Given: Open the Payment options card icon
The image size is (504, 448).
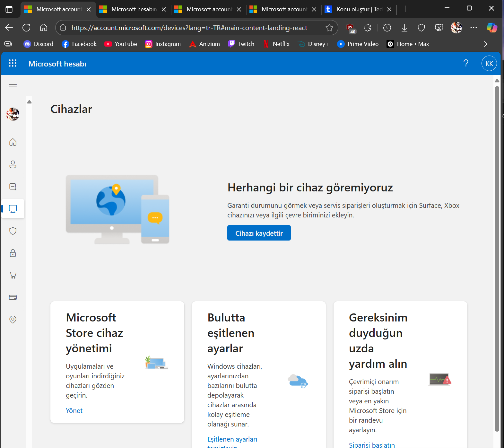Looking at the screenshot, I should tap(13, 297).
